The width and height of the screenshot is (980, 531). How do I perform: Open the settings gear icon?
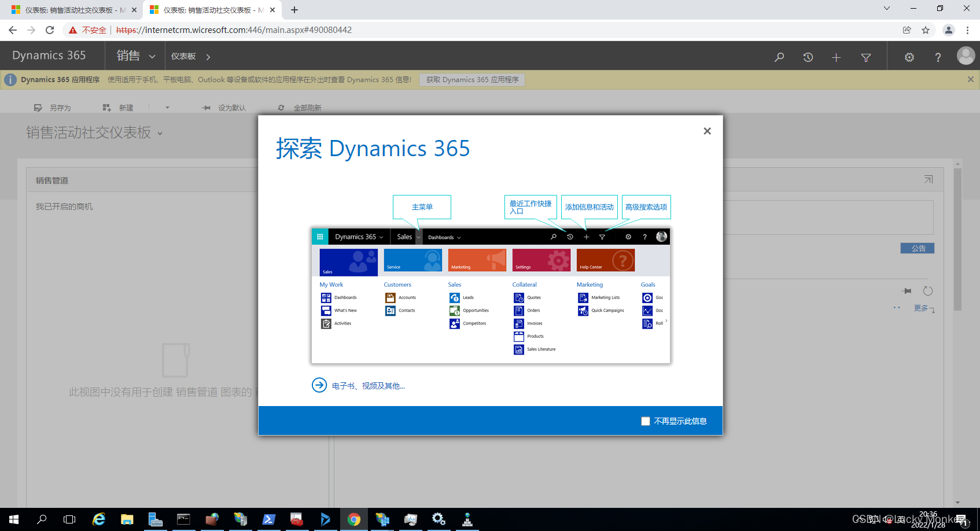(909, 57)
